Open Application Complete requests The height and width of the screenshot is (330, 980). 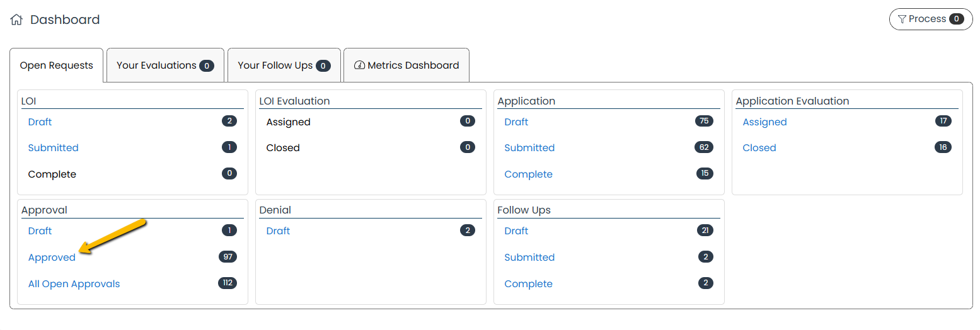pyautogui.click(x=528, y=174)
